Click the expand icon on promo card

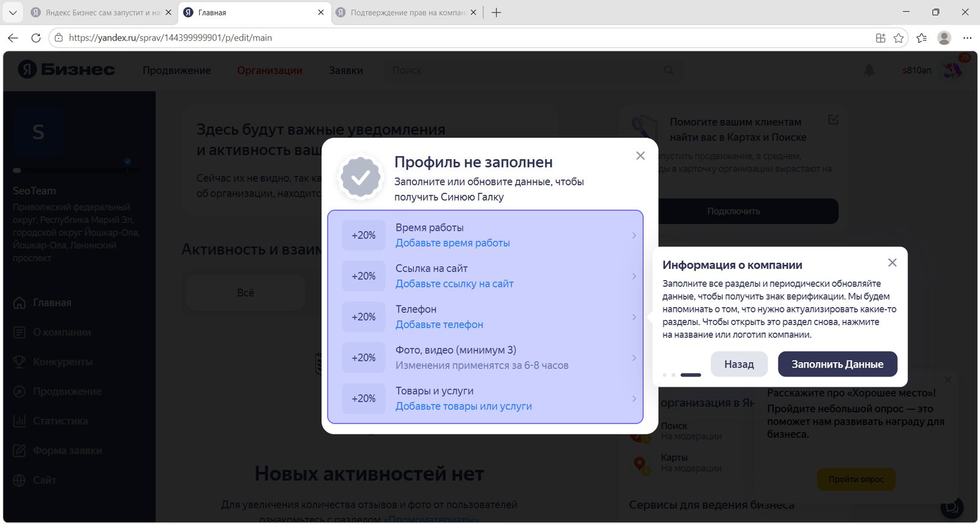point(833,120)
